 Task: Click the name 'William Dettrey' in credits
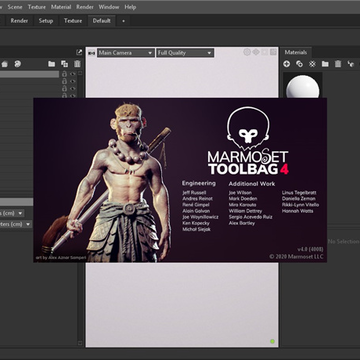click(x=245, y=211)
